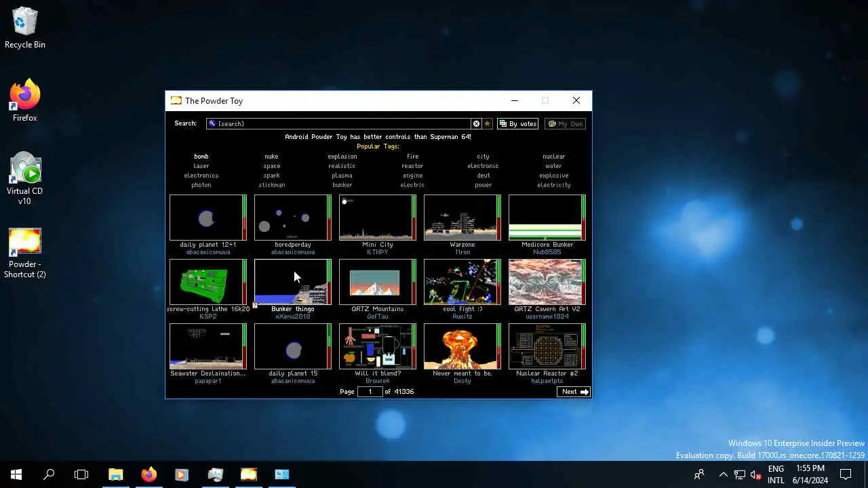Select the electronics tag

pos(201,176)
